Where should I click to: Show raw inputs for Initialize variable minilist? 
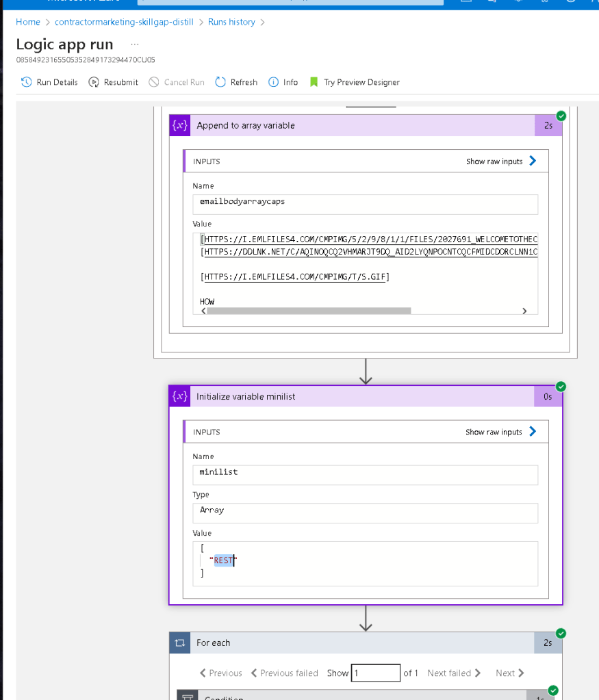(x=494, y=432)
